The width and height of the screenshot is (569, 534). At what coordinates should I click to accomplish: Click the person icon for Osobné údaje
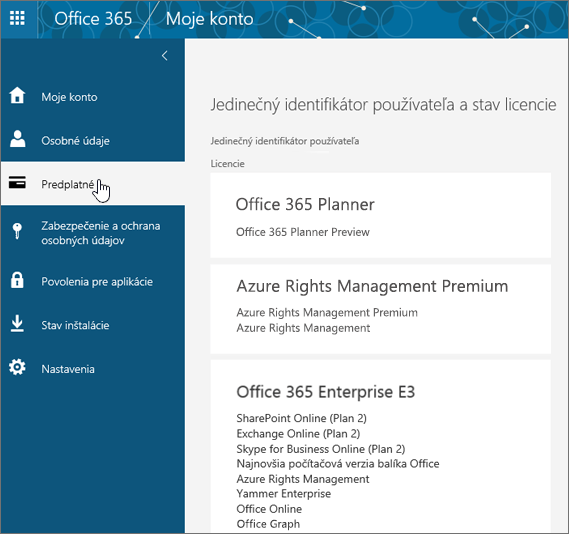pos(17,139)
